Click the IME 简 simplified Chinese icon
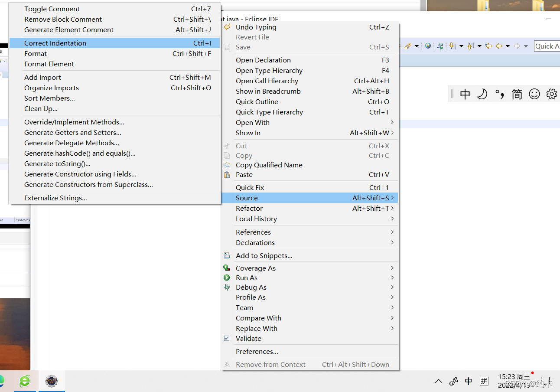 [x=517, y=94]
